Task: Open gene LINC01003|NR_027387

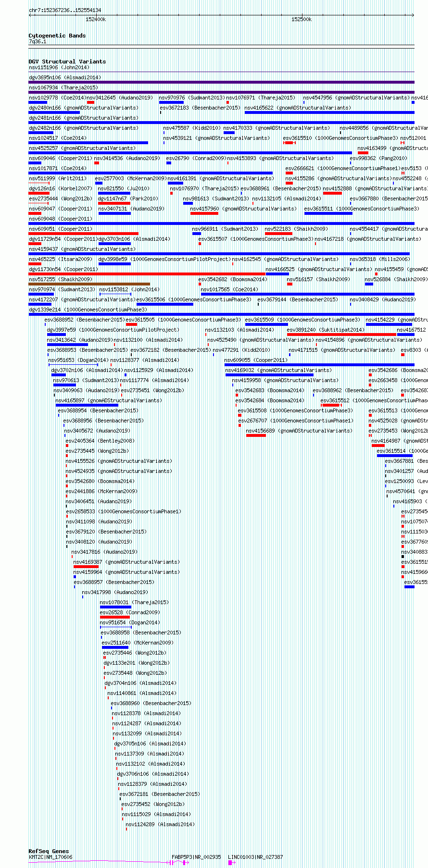Action: pyautogui.click(x=255, y=857)
